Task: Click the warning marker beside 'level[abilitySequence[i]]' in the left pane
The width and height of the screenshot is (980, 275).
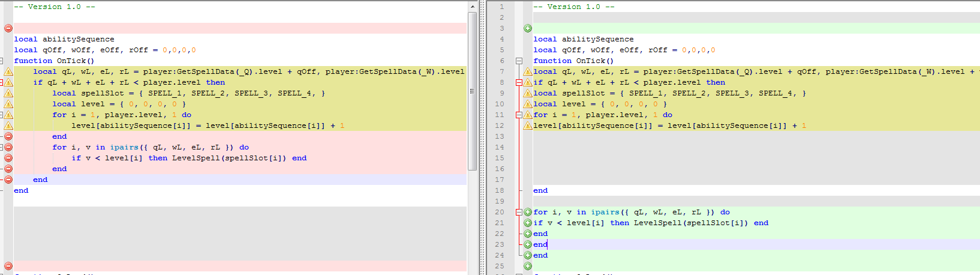Action: pos(8,125)
